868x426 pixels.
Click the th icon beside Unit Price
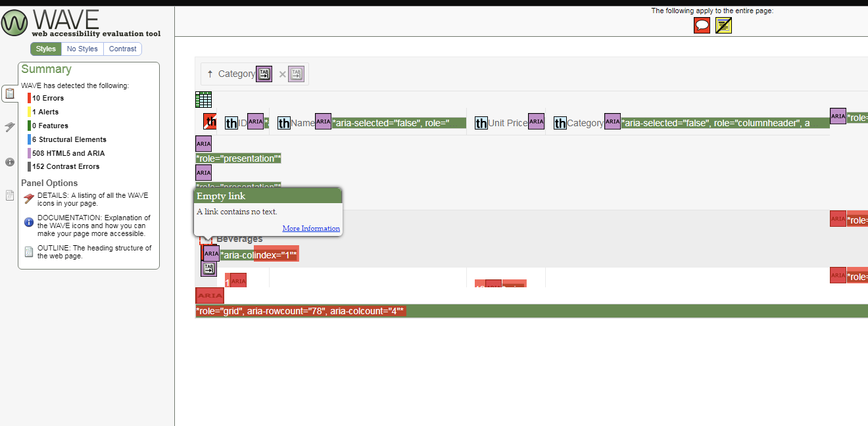pos(481,122)
